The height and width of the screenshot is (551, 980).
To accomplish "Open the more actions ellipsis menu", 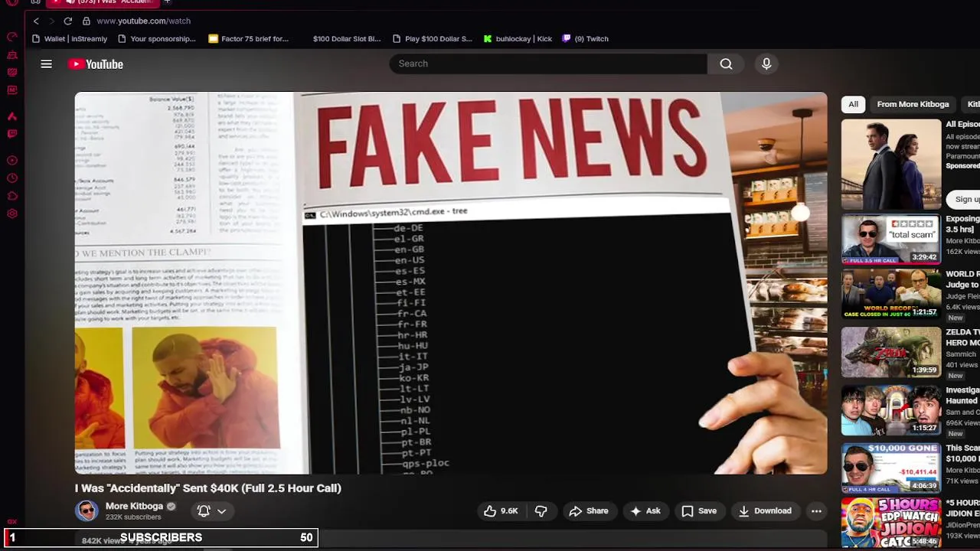I will [x=816, y=511].
